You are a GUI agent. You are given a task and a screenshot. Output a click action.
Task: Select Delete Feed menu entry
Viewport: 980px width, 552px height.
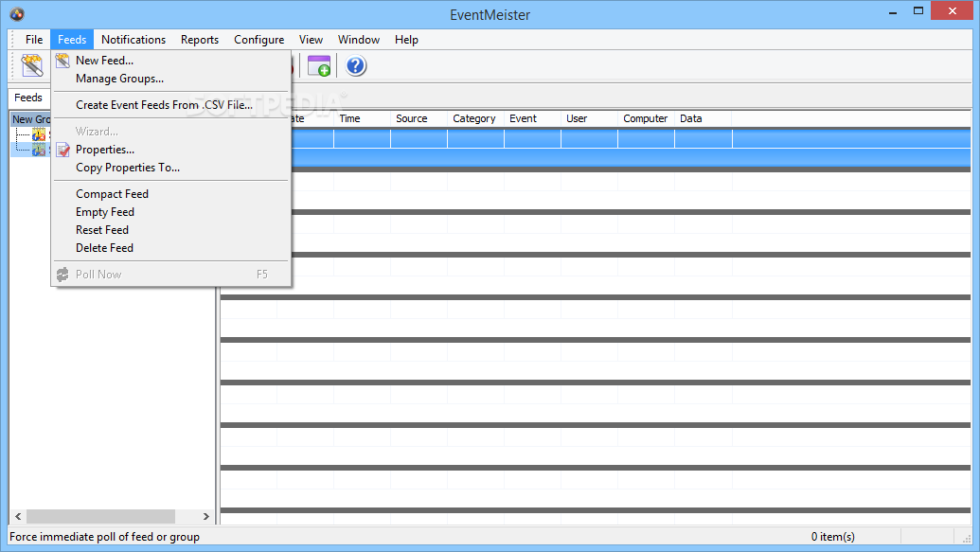pyautogui.click(x=170, y=248)
